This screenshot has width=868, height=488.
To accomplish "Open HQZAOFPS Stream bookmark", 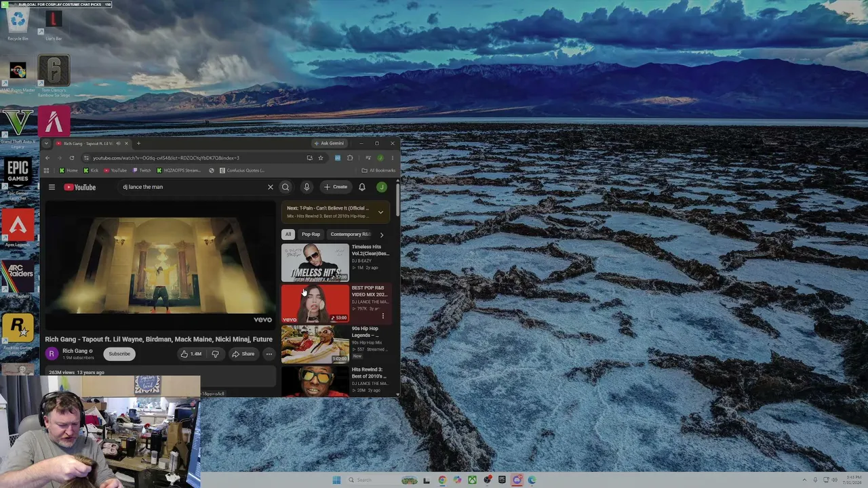I will [179, 171].
